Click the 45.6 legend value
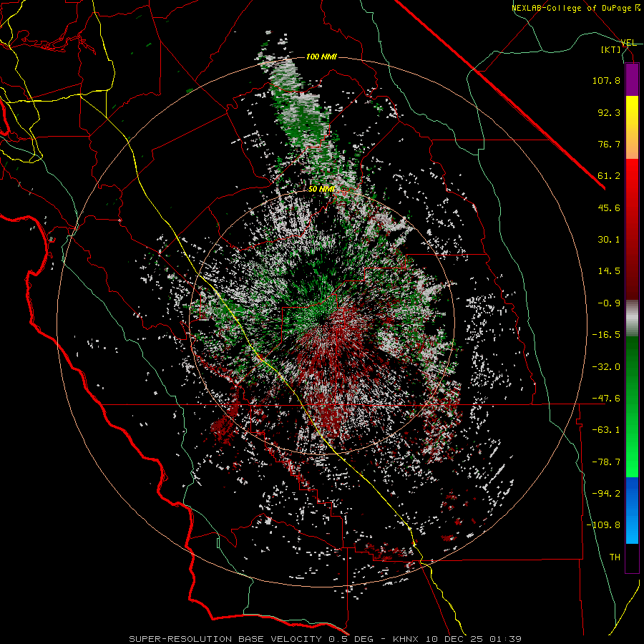Screen dimensions: 644x644 click(x=609, y=208)
